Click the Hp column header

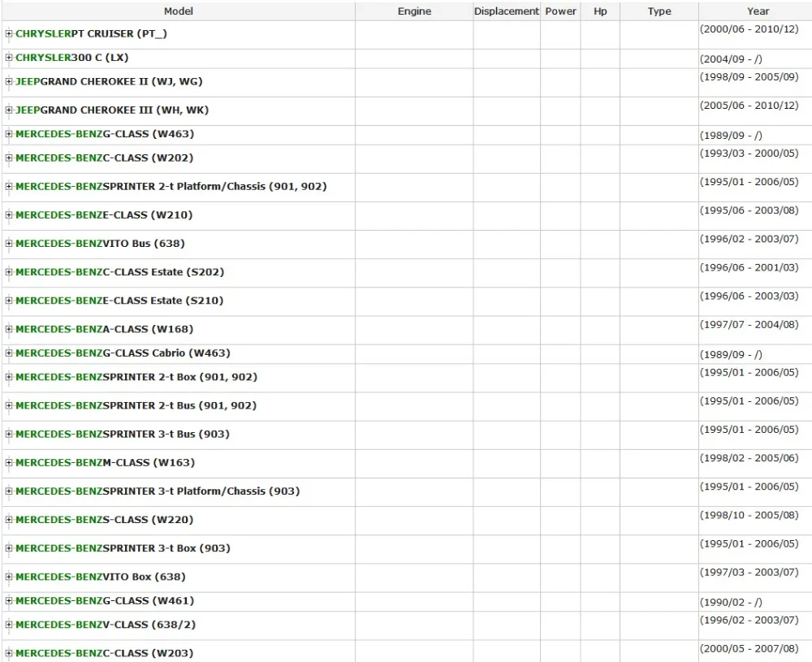tap(600, 11)
